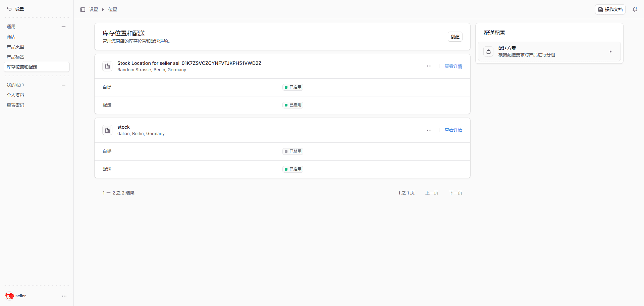Open three-dot menu for Random Strasse location
The image size is (644, 306).
tap(429, 66)
